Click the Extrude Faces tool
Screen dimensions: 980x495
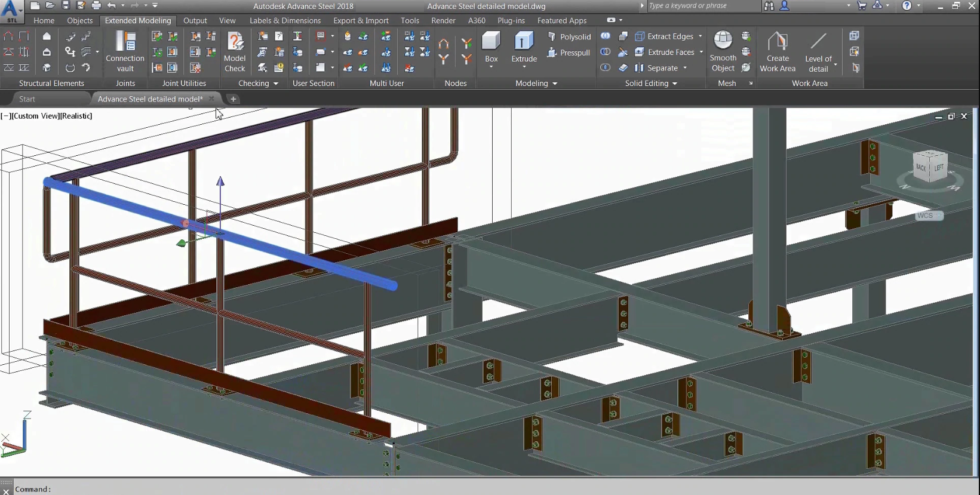665,52
